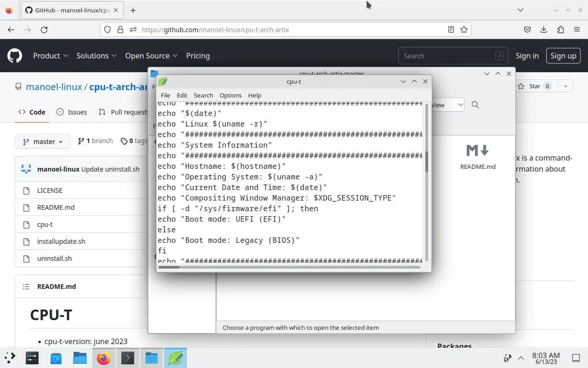Click the show desktop icon in the tray
Screen dimensions: 588x368
pos(576,358)
